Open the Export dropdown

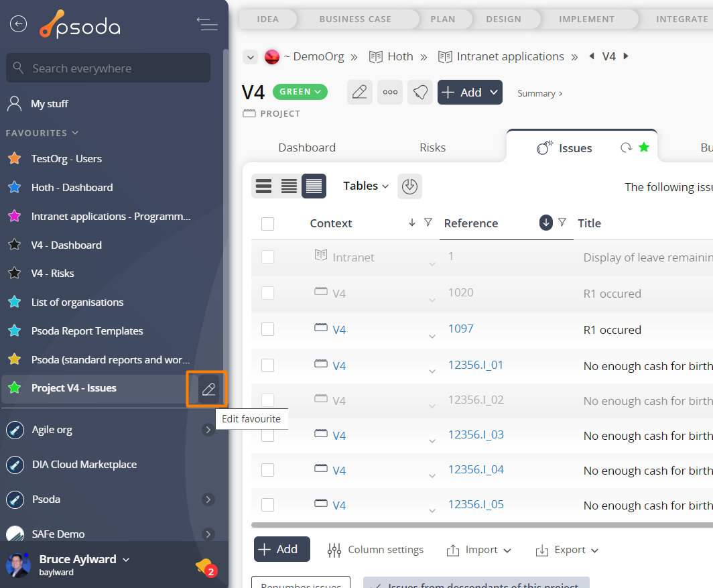click(x=567, y=550)
